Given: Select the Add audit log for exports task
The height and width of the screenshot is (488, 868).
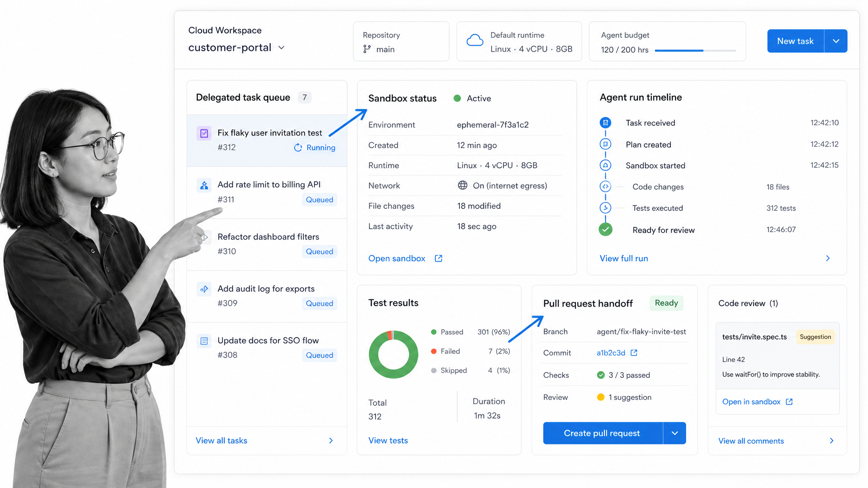Looking at the screenshot, I should 267,297.
